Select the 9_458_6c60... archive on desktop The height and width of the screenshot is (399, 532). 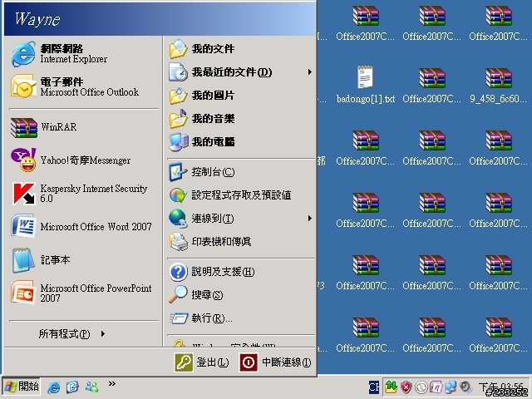pyautogui.click(x=498, y=86)
